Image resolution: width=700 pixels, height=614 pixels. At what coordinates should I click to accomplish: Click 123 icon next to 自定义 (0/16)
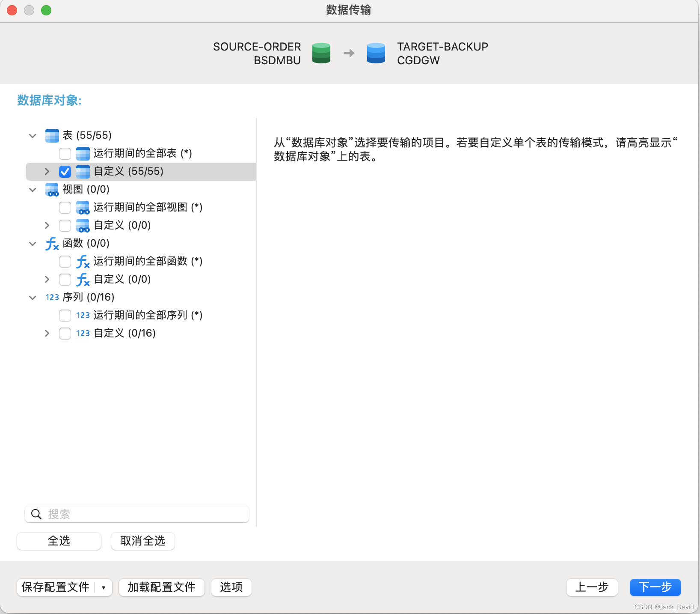pyautogui.click(x=83, y=333)
